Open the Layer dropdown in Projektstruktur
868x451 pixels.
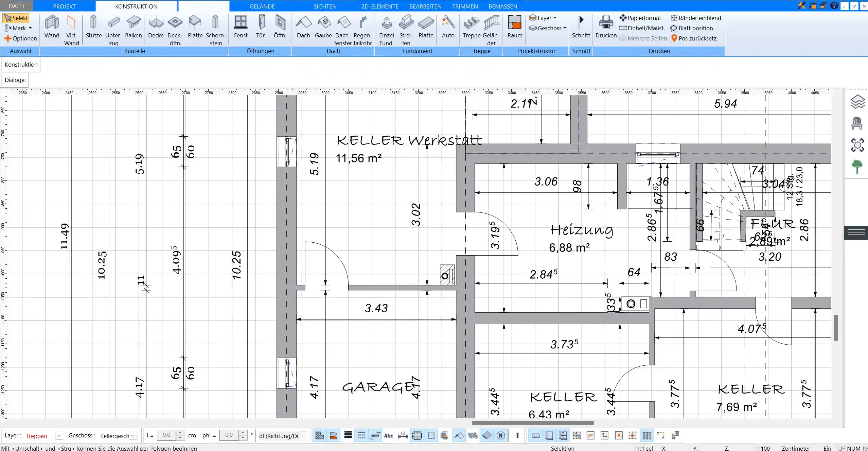coord(543,18)
